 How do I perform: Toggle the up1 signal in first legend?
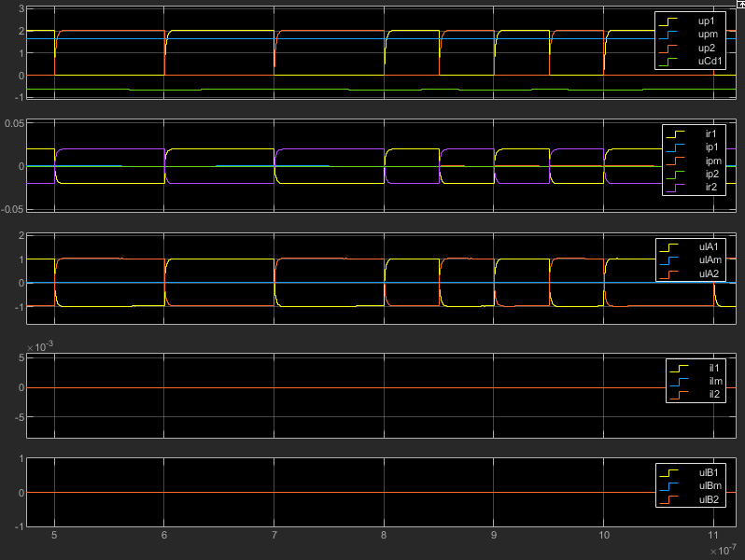click(690, 21)
